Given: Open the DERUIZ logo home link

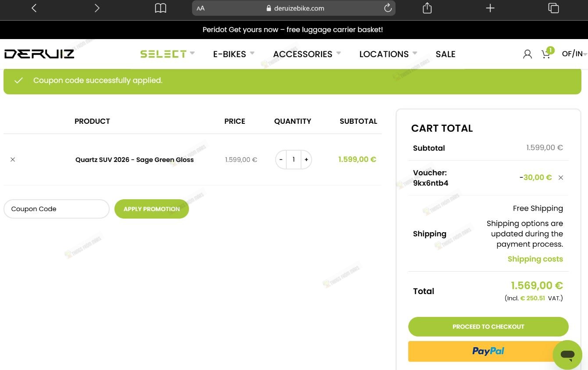Looking at the screenshot, I should coord(39,54).
